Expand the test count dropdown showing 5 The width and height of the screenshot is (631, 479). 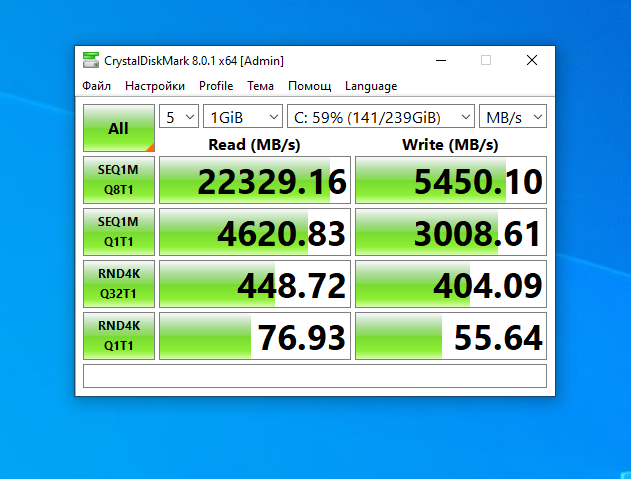pyautogui.click(x=179, y=117)
